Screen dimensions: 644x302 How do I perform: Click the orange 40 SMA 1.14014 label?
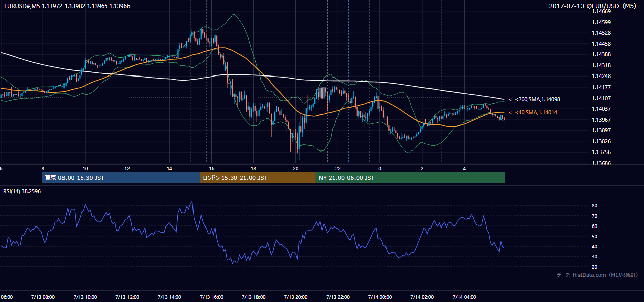533,112
